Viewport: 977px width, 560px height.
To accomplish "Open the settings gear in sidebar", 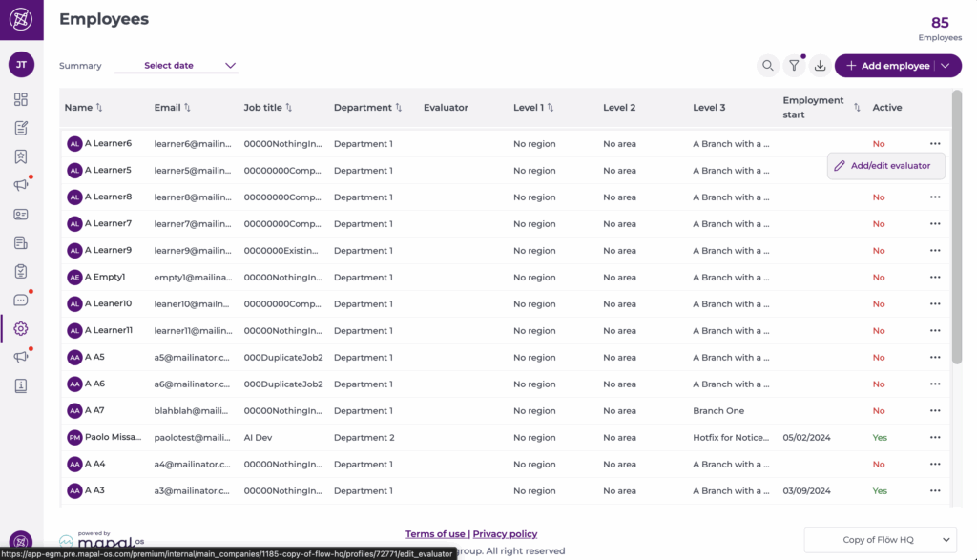I will [x=21, y=329].
